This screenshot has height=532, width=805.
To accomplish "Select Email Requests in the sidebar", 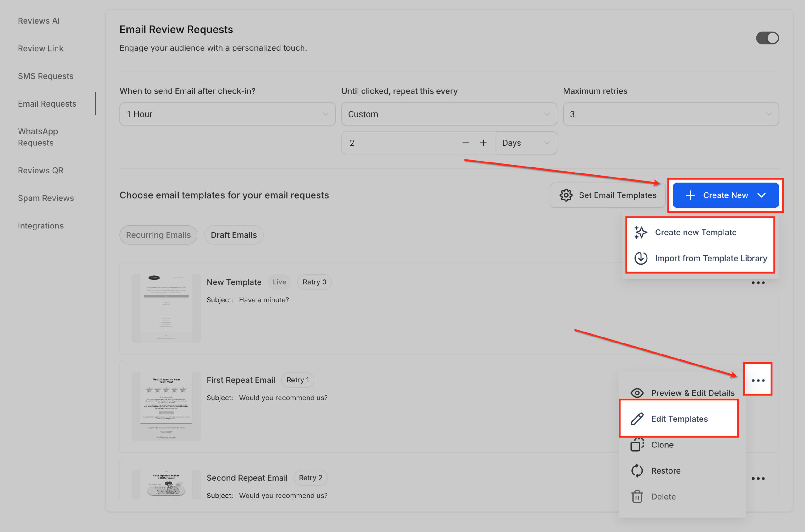I will (47, 103).
